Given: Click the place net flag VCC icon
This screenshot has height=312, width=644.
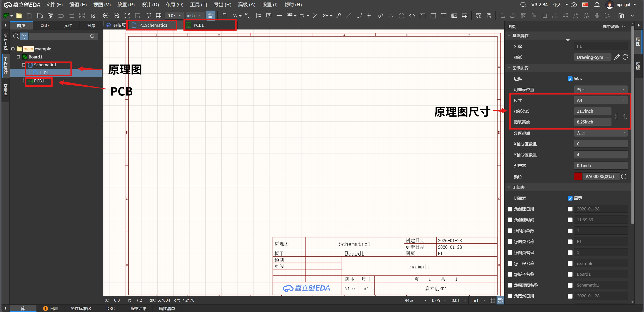Looking at the screenshot, I should [290, 16].
